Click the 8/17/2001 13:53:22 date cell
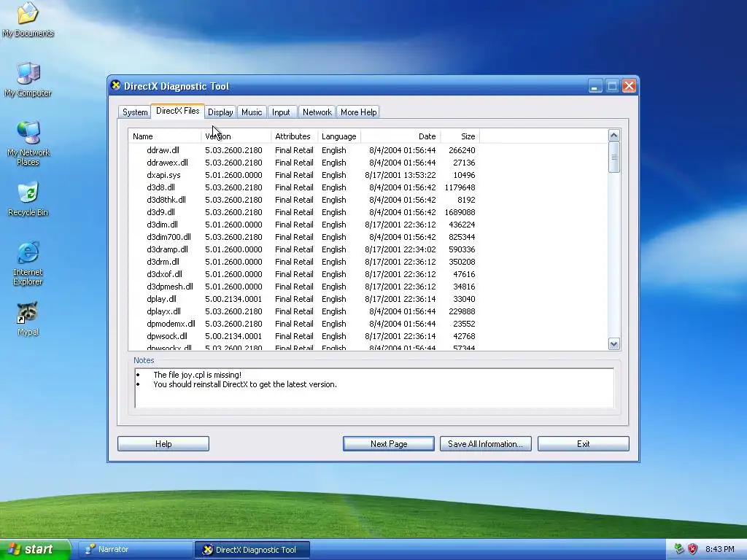 pyautogui.click(x=400, y=175)
